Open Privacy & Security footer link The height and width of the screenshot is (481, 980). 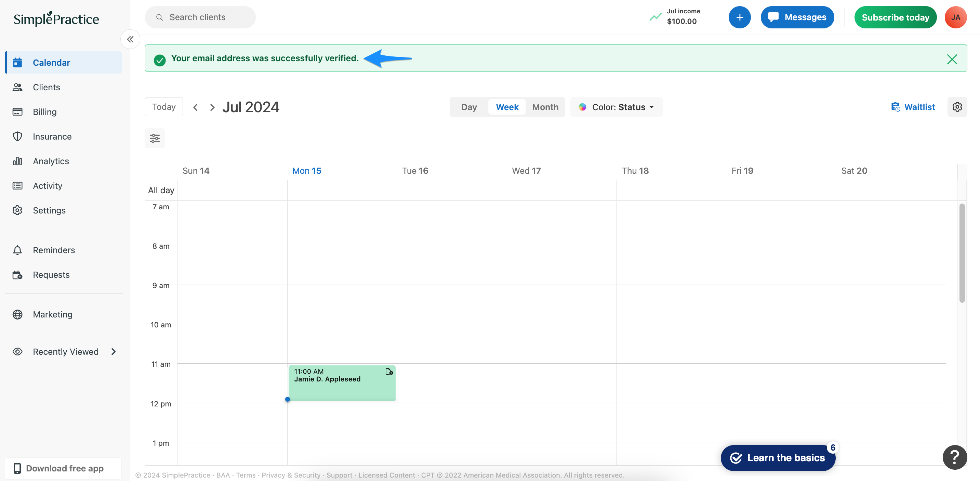point(291,475)
